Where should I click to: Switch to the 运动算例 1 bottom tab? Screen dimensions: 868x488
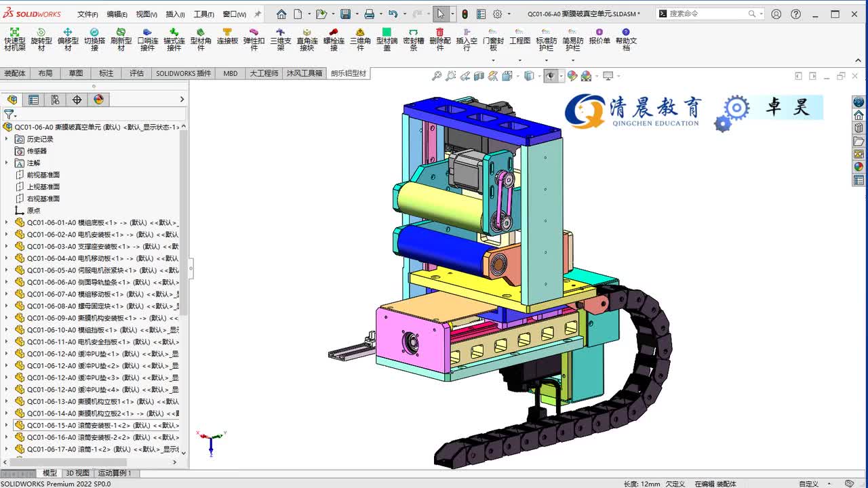coord(115,473)
